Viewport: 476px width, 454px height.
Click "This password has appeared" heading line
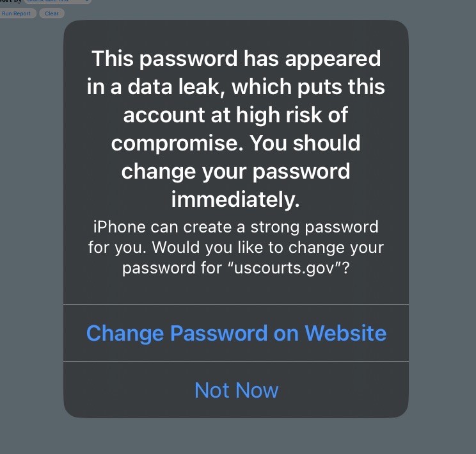pos(236,58)
